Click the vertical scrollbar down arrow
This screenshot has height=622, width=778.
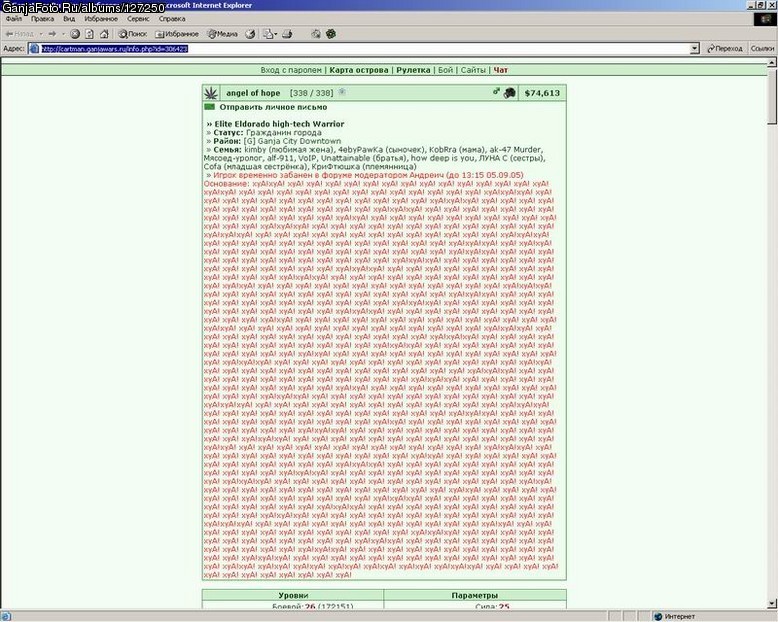772,604
